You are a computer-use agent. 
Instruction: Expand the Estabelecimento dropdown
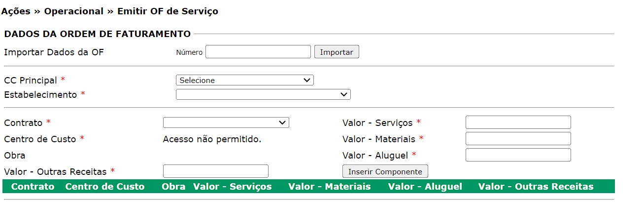coord(263,94)
